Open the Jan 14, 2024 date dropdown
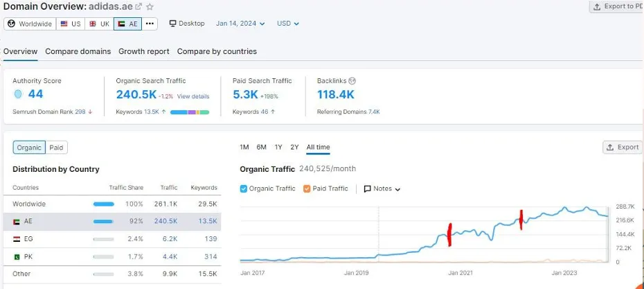Screen dimensions: 644x289 coord(240,24)
